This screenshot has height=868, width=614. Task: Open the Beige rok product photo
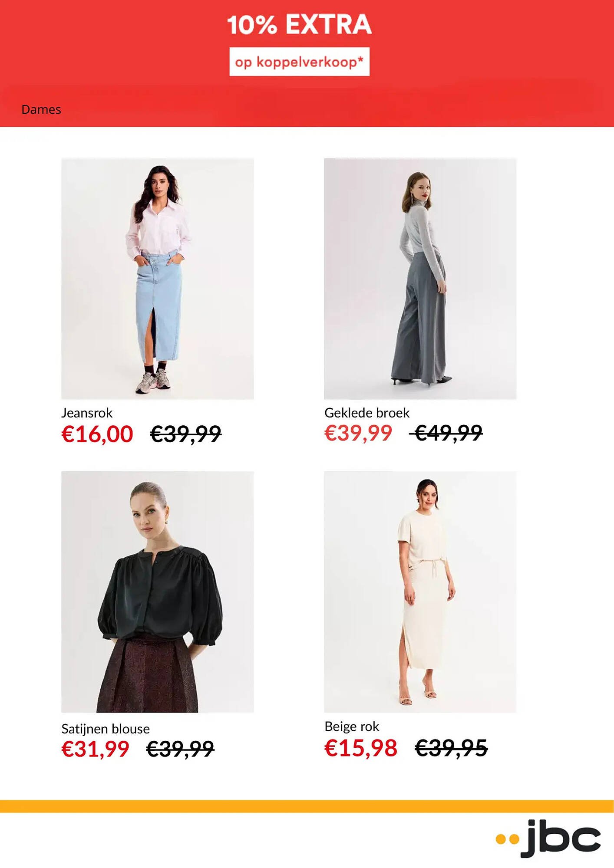[x=420, y=592]
